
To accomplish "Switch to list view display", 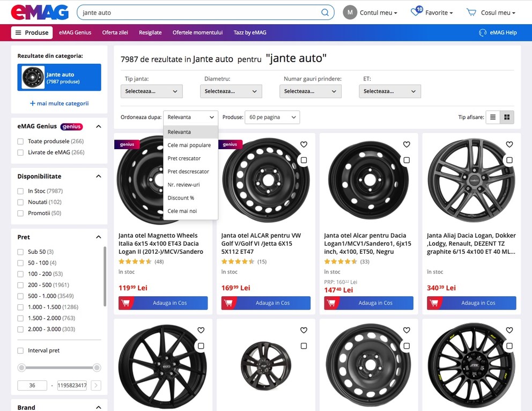I will [x=493, y=117].
